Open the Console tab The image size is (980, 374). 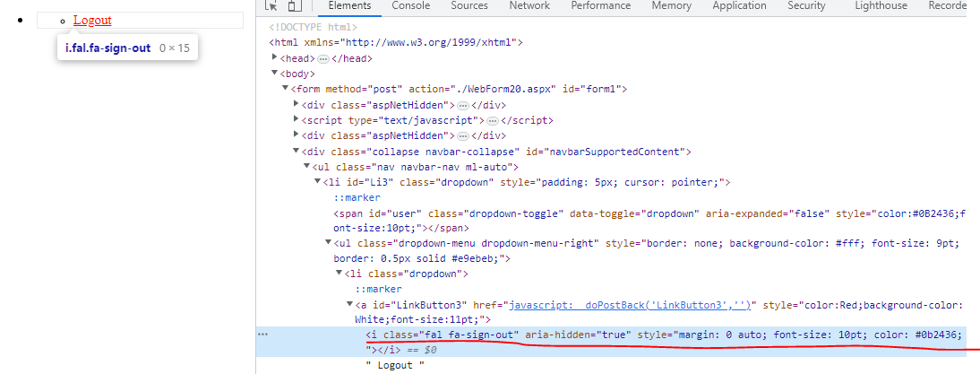[x=410, y=5]
